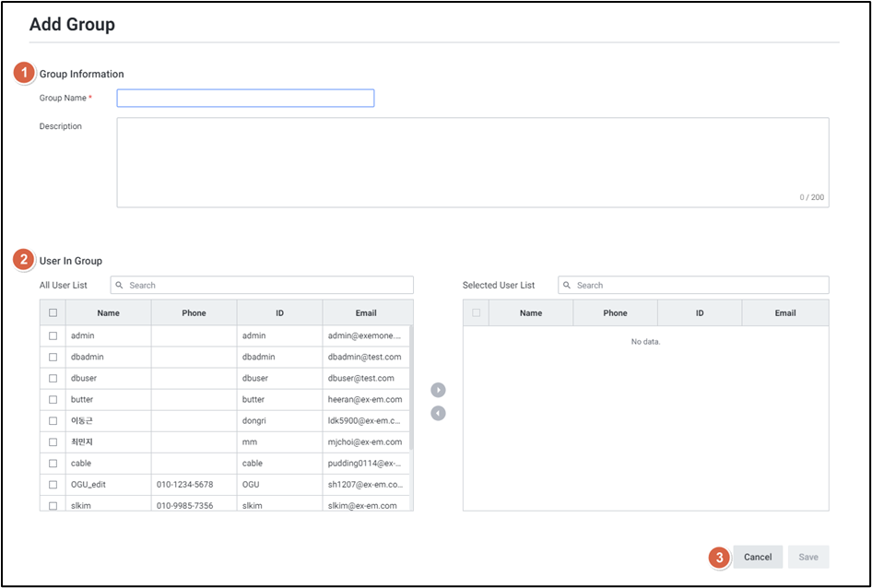
Task: Check the box next to butter
Action: (53, 400)
